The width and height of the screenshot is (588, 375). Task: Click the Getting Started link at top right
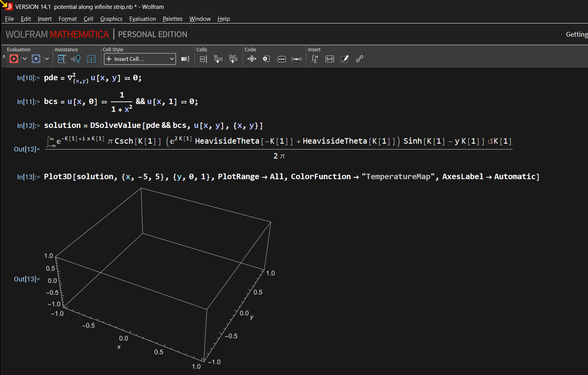[x=576, y=34]
